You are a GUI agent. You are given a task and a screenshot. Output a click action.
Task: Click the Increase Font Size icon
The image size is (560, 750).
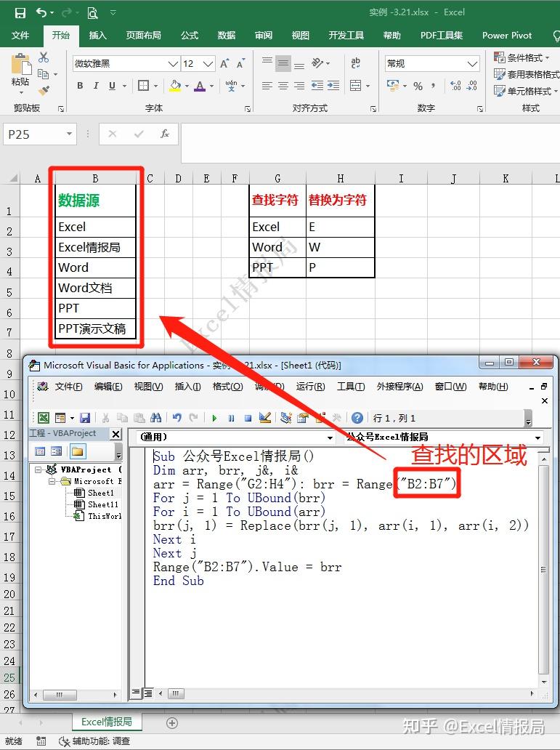(x=224, y=64)
